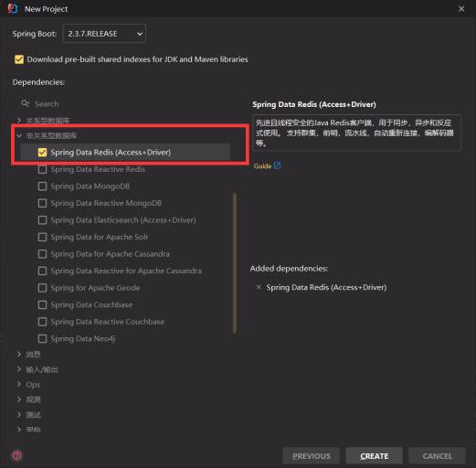Expand the 关系型数据库 category
476x468 pixels.
pyautogui.click(x=19, y=120)
